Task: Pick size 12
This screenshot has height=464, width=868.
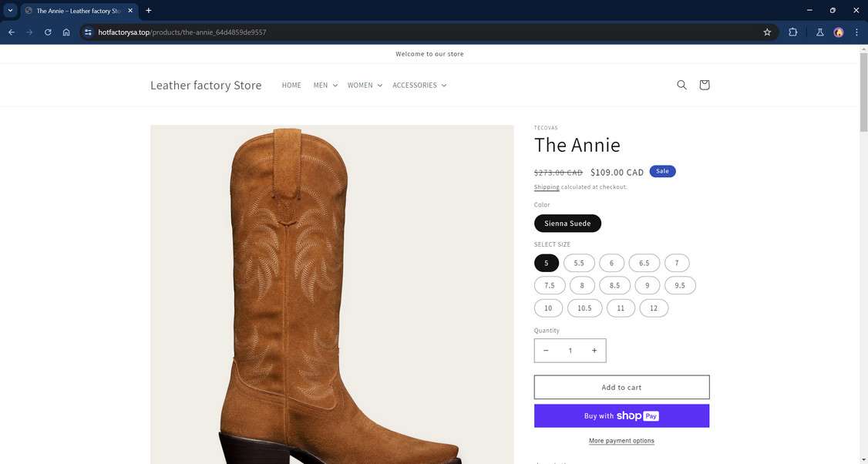Action: [x=654, y=308]
